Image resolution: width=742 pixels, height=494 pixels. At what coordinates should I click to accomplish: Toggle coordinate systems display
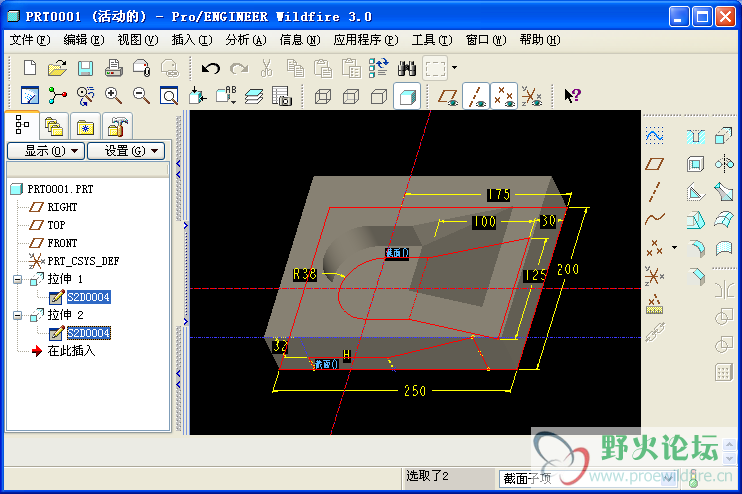(x=532, y=96)
